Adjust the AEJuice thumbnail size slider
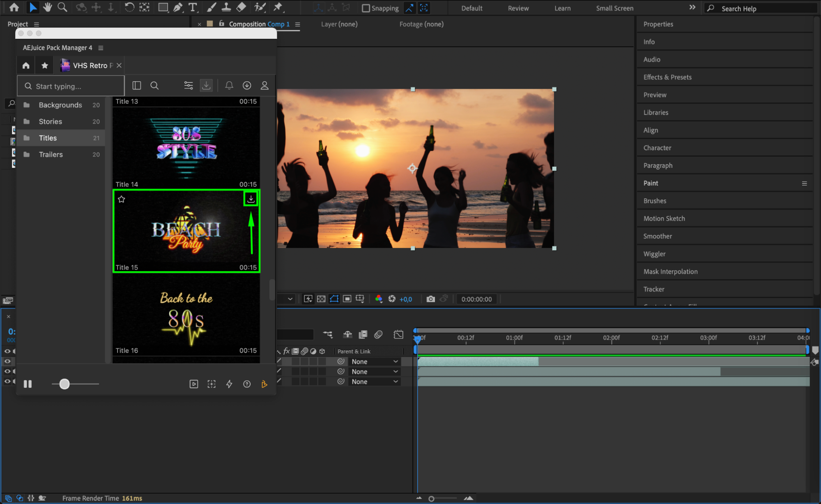 click(64, 384)
